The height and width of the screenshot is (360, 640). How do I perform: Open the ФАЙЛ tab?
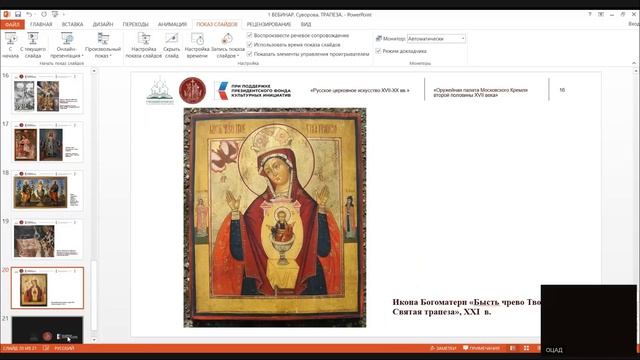point(12,24)
